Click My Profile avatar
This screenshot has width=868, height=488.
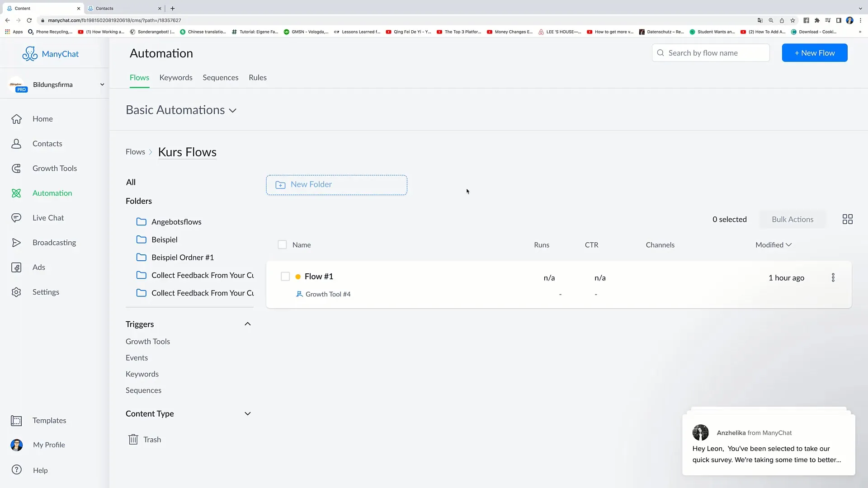(17, 445)
